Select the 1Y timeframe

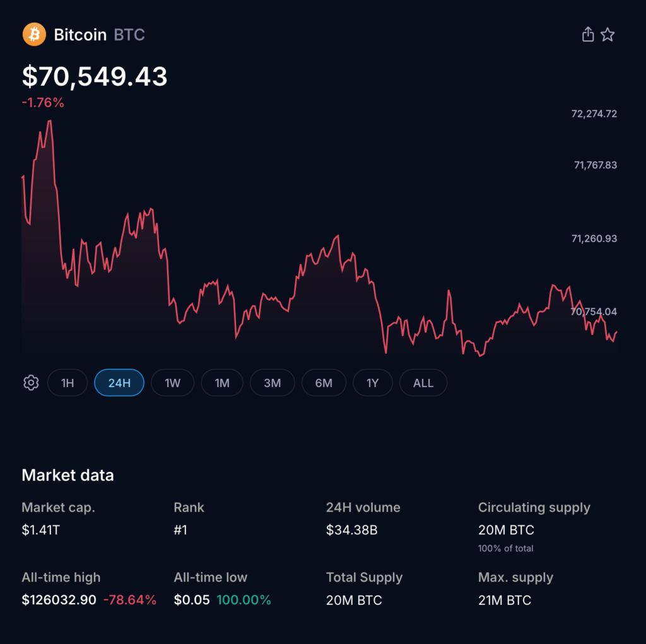(x=373, y=382)
